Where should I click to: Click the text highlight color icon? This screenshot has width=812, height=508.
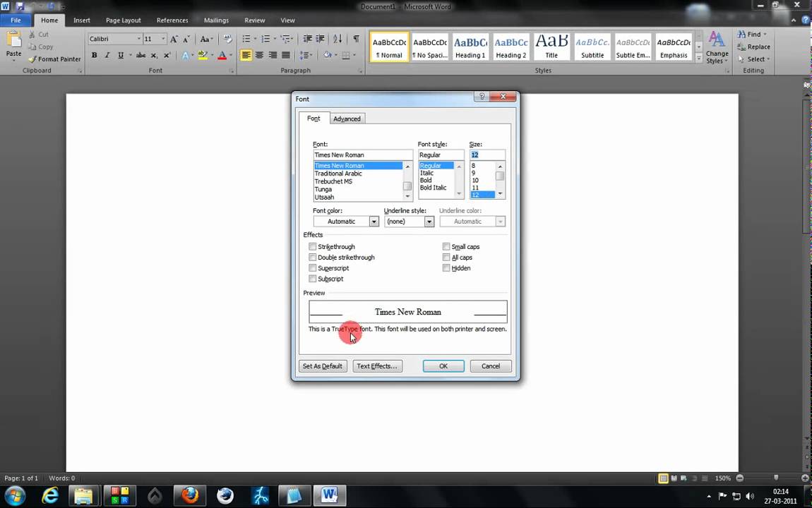pos(203,55)
